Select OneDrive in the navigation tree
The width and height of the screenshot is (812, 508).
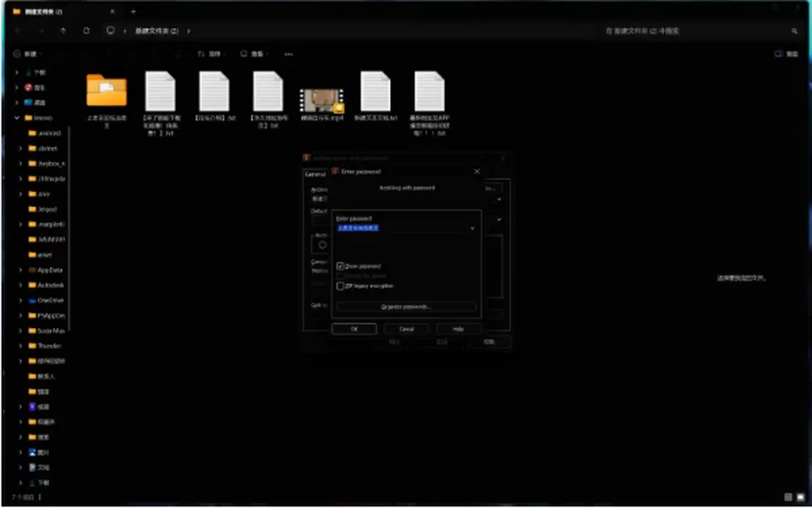tap(46, 301)
